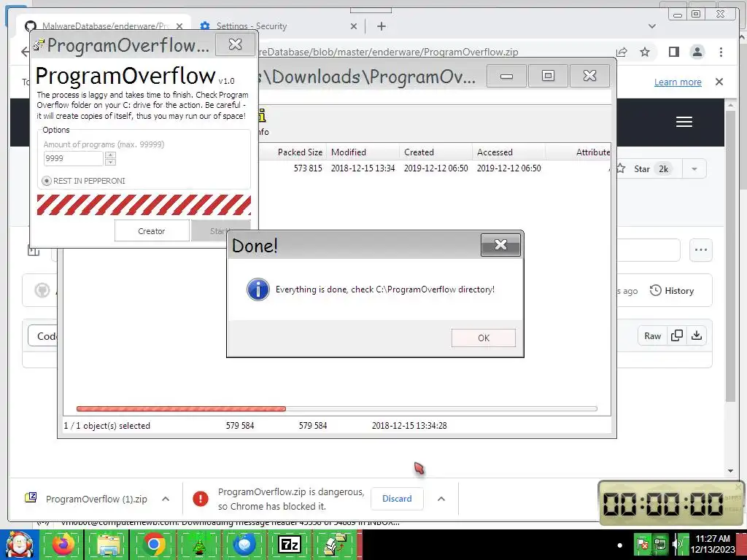Open Chrome's share page icon
The image size is (747, 560).
click(x=622, y=52)
